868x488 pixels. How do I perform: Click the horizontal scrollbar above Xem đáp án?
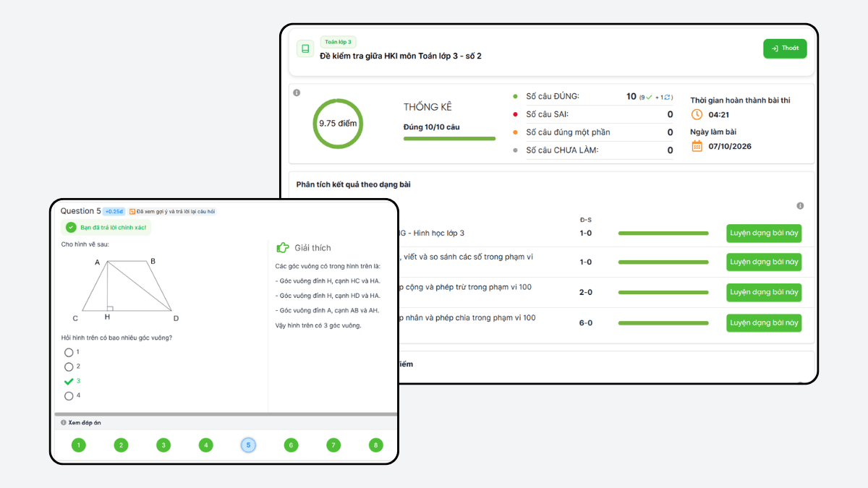click(x=226, y=414)
